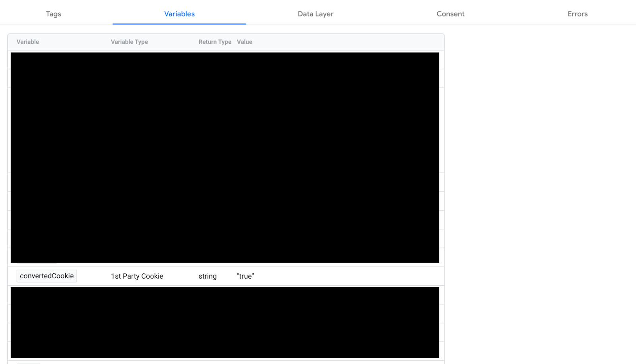Click the partially hidden chip below lower redacted block
Image resolution: width=636 pixels, height=364 pixels.
29,362
